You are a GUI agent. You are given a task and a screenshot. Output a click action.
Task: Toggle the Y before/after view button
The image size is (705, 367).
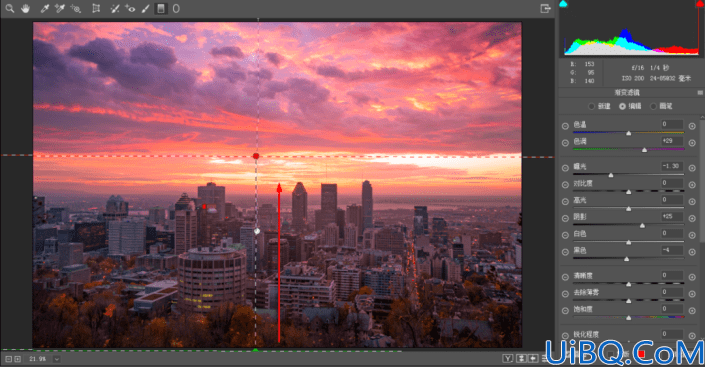coord(508,358)
